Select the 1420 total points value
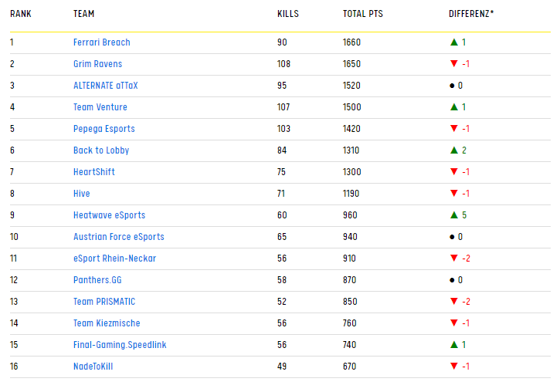560x392 pixels. 351,129
